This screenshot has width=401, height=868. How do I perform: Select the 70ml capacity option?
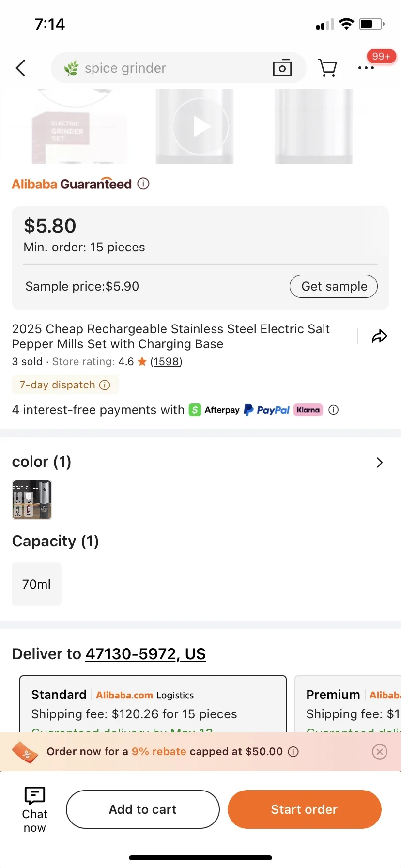(x=37, y=584)
